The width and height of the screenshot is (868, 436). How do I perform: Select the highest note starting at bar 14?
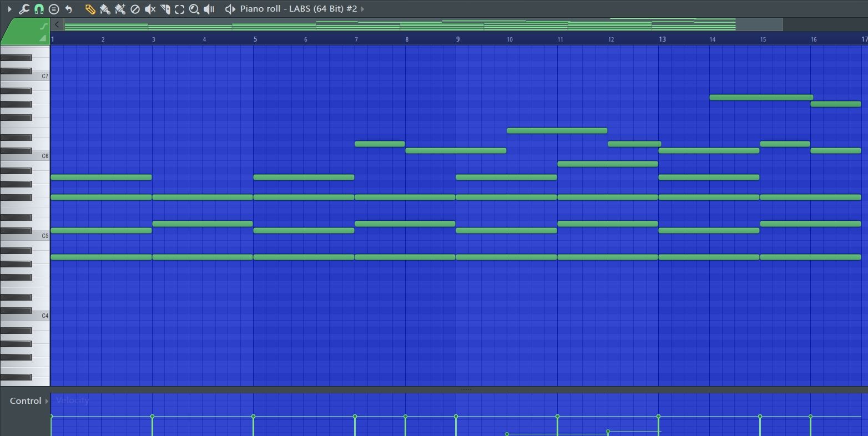pyautogui.click(x=761, y=98)
